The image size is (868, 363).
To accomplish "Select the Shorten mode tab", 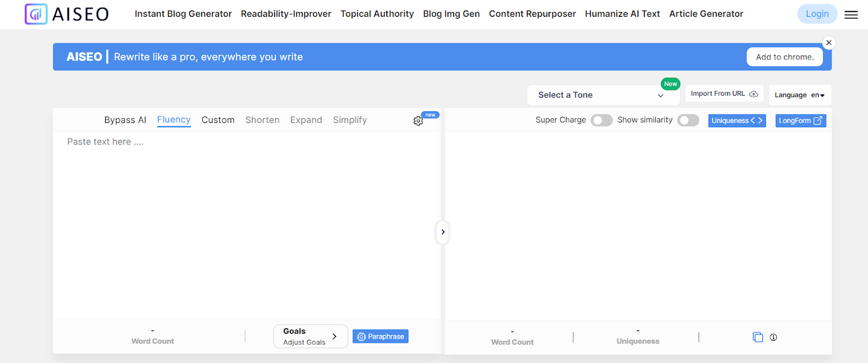I will tap(263, 120).
